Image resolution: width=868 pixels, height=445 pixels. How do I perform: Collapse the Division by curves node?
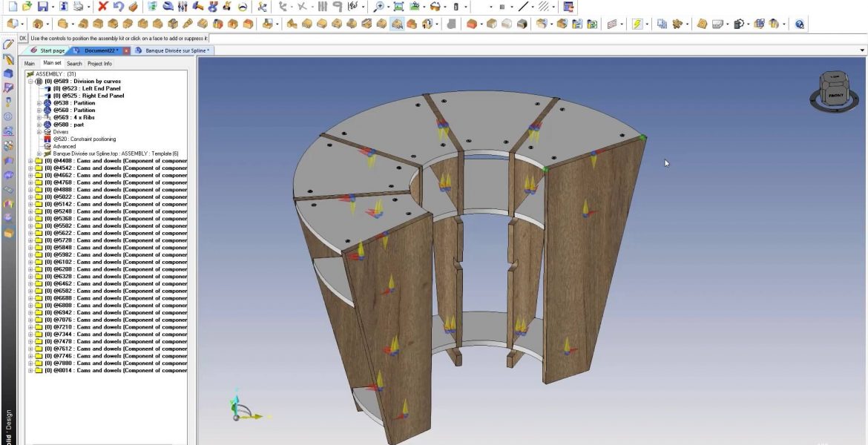tap(30, 81)
